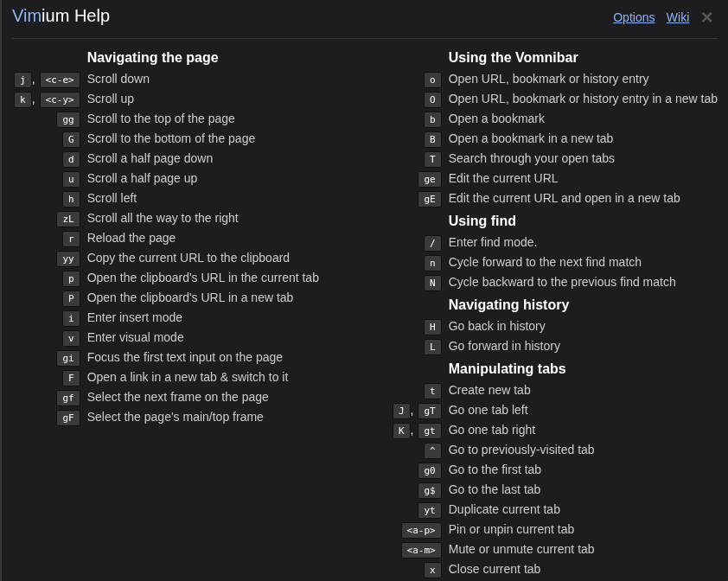Click the 'yt' duplicate tab key badge
This screenshot has height=581, width=728.
430,511
